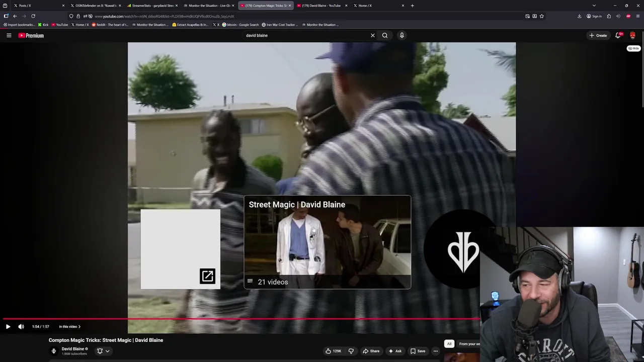Switch to 'David Blaine - YouTube' tab
The height and width of the screenshot is (362, 644).
coord(322,6)
